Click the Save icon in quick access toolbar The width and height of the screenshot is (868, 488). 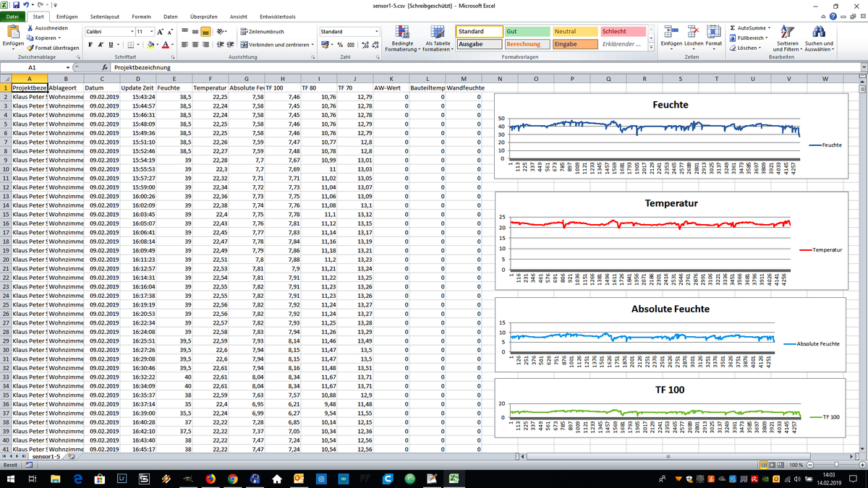point(17,5)
